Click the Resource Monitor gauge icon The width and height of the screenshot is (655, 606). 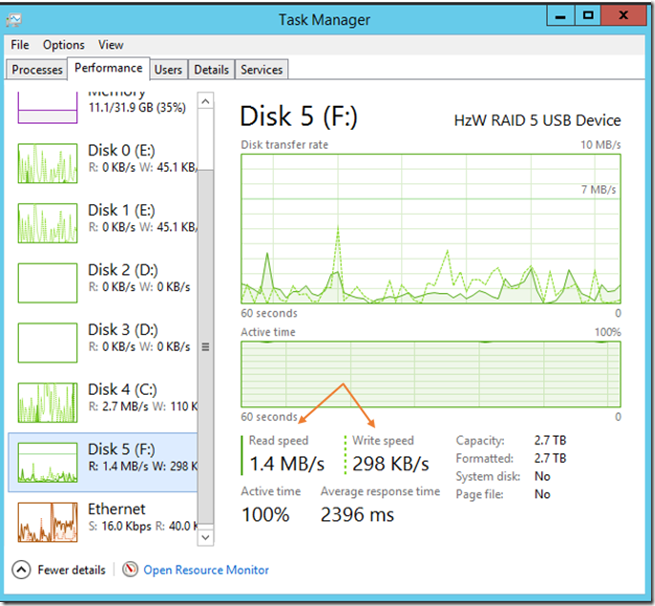click(x=130, y=569)
